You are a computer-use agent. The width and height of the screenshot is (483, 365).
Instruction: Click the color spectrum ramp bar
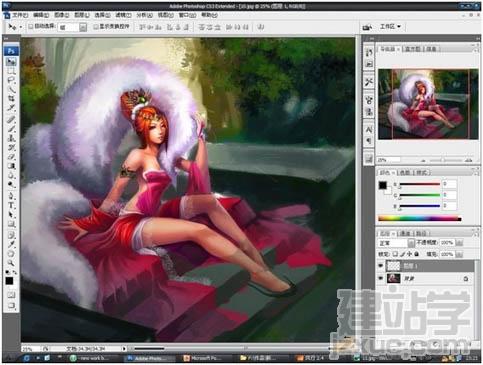pos(420,218)
